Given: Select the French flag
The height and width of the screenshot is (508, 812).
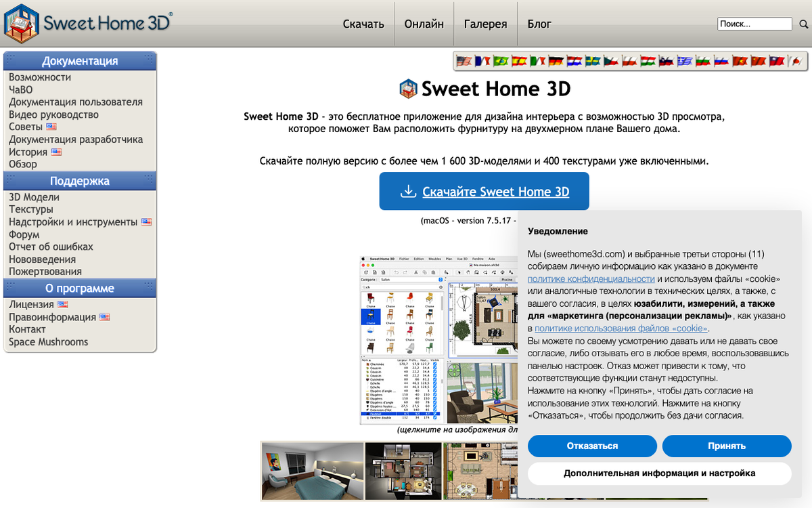Looking at the screenshot, I should pos(482,61).
